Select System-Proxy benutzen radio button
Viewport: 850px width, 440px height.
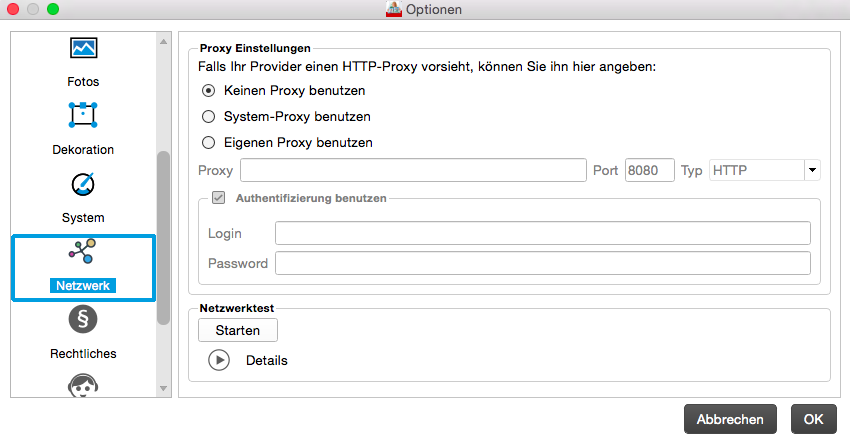tap(209, 116)
